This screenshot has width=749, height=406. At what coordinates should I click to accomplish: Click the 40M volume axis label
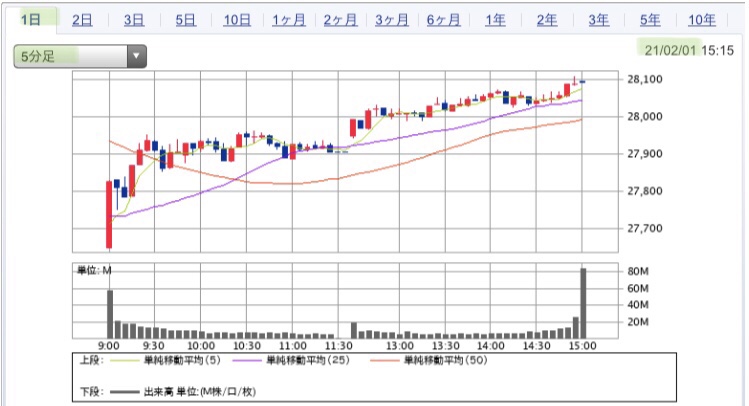tap(638, 305)
